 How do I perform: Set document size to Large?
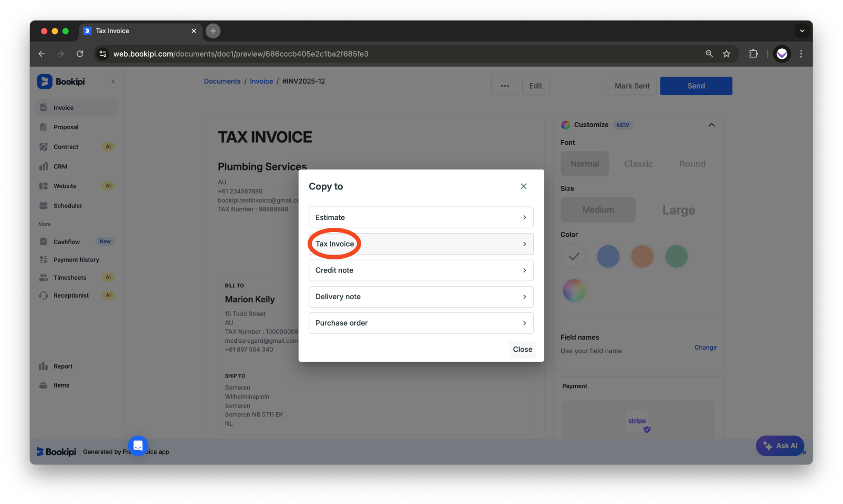pos(678,209)
